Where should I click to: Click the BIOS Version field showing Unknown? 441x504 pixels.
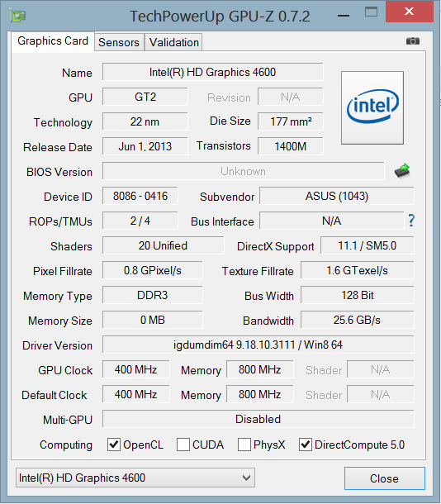coord(243,171)
